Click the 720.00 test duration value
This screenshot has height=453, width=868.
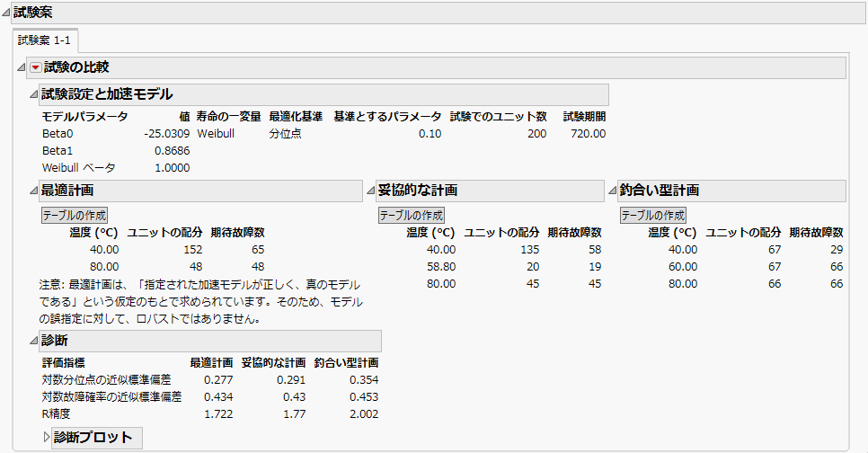(x=589, y=134)
